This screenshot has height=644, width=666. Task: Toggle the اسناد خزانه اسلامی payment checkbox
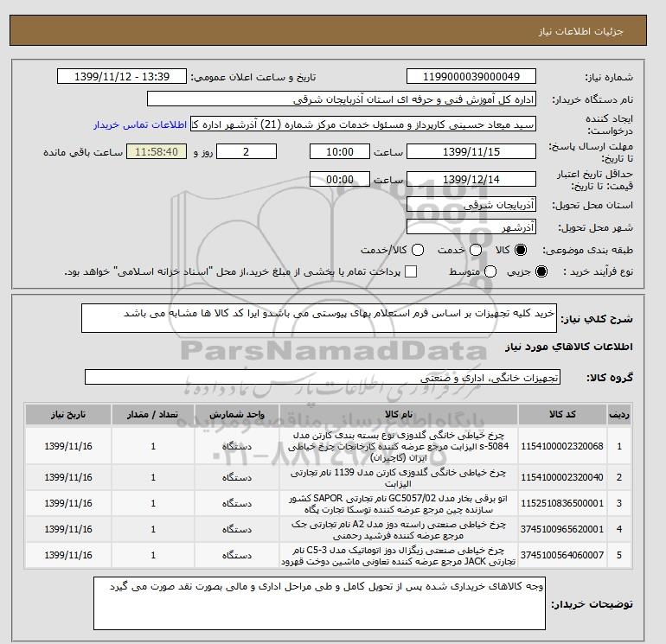pyautogui.click(x=411, y=271)
